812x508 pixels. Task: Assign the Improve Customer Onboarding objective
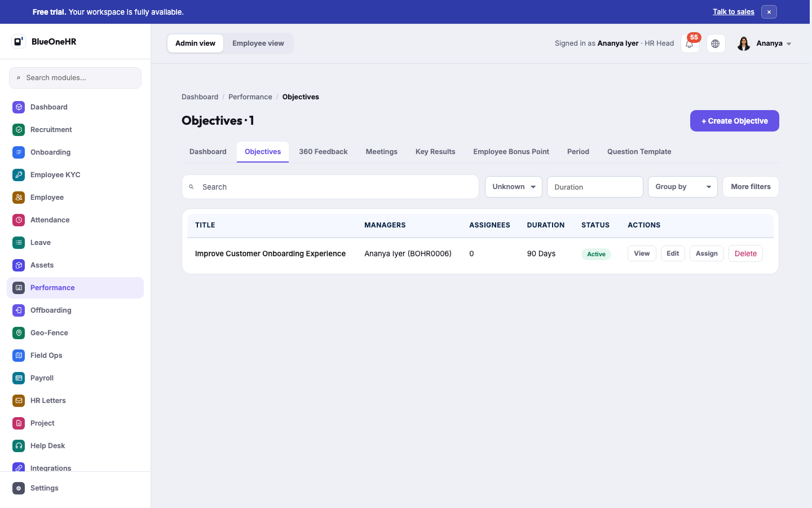click(x=707, y=253)
